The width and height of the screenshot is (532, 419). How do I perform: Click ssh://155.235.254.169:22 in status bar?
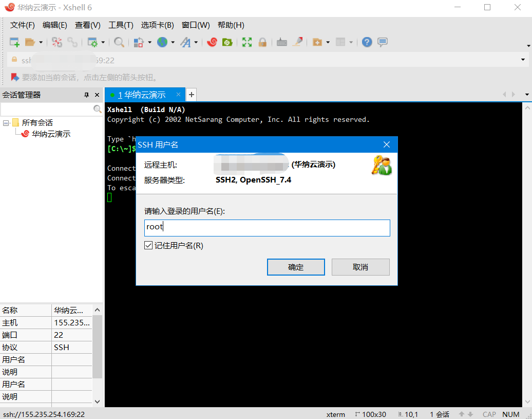point(44,414)
